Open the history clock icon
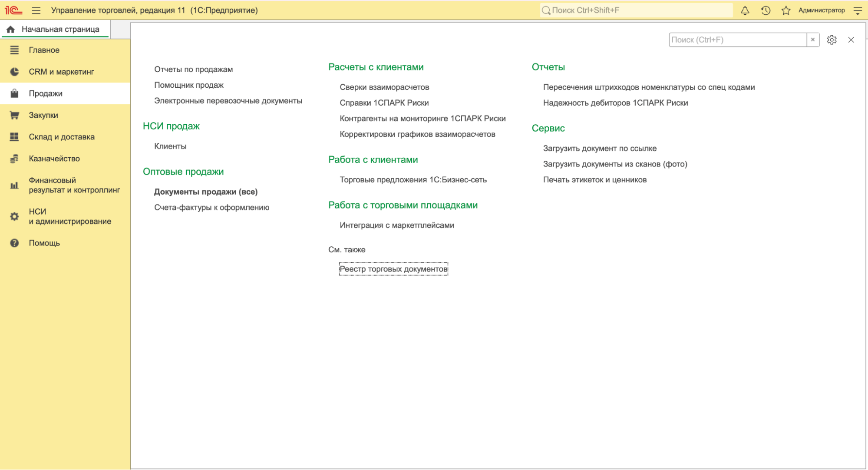 [766, 10]
